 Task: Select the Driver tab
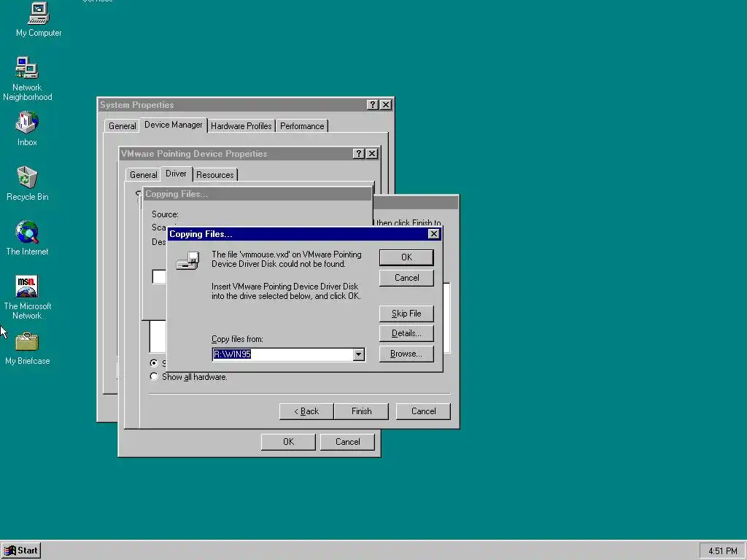click(x=176, y=174)
